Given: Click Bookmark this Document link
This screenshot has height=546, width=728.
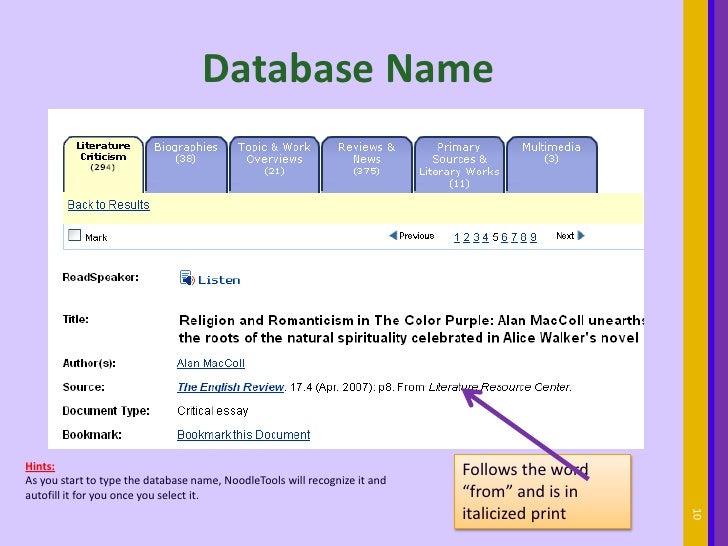Looking at the screenshot, I should click(x=244, y=435).
